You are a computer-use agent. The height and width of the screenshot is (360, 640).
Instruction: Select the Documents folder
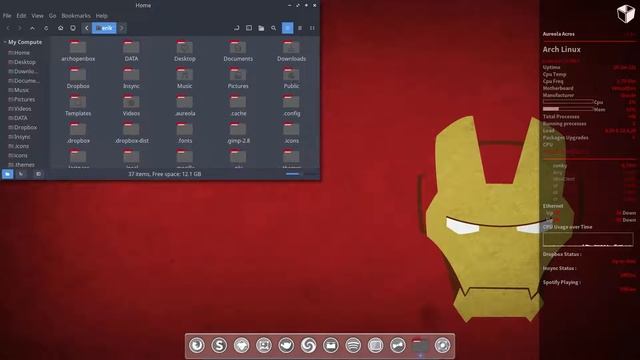238,51
